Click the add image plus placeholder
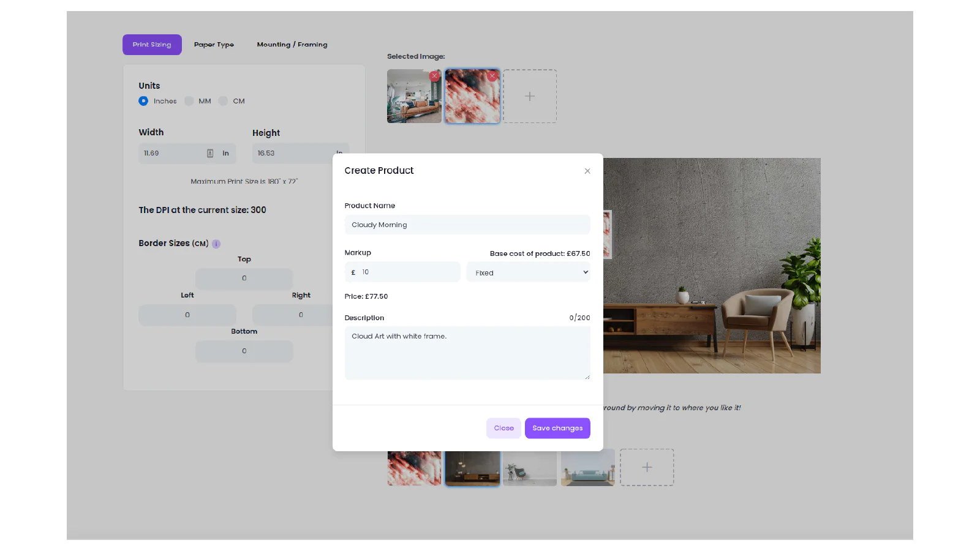 [x=530, y=96]
